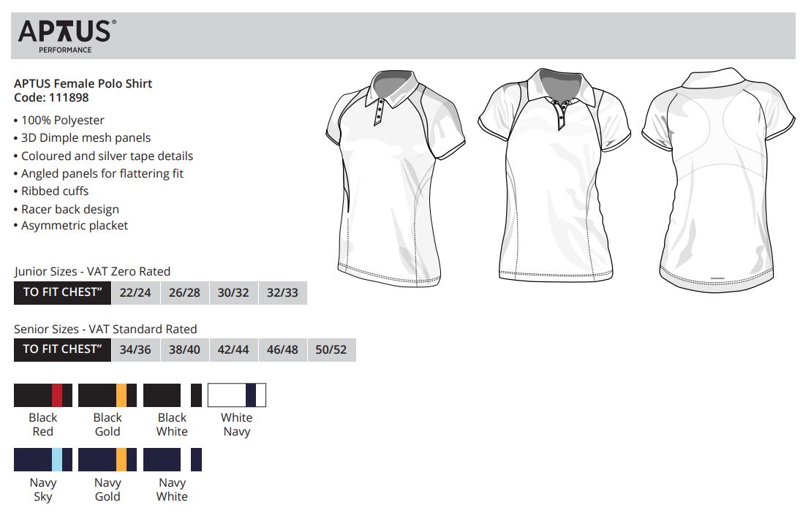Click the 'Navy Gold' swatch label

pos(107,490)
